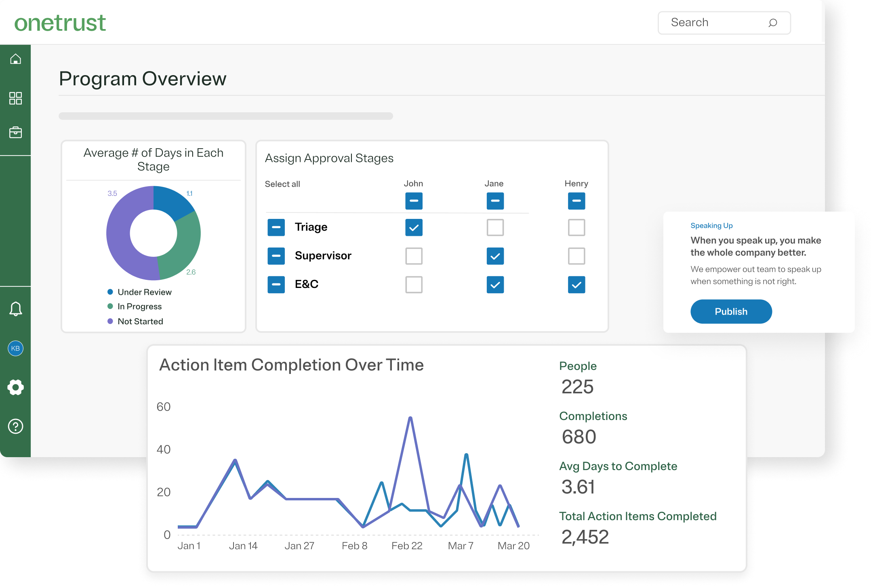Toggle the Select all checkbox under John
This screenshot has width=871, height=588.
414,201
